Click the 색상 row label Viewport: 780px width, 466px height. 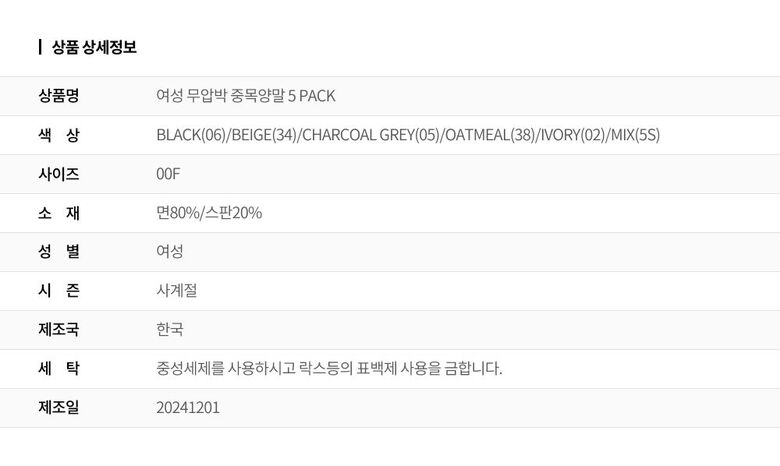click(59, 135)
